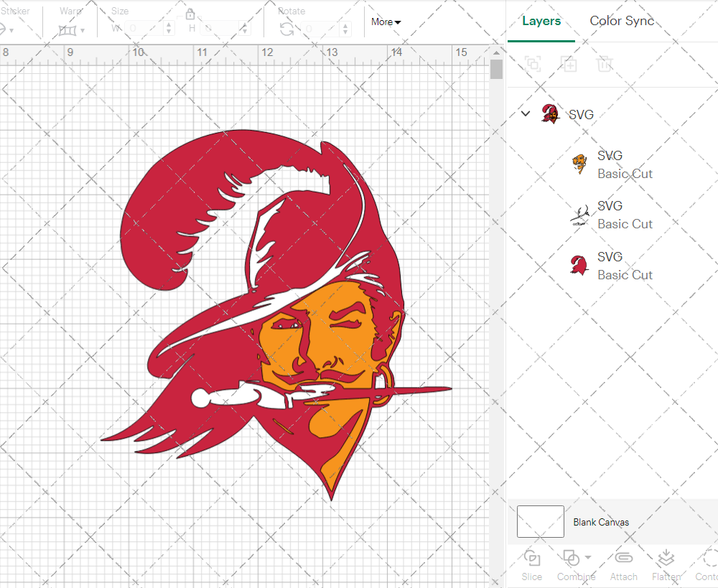Select the Layers tab
718x588 pixels.
(541, 21)
